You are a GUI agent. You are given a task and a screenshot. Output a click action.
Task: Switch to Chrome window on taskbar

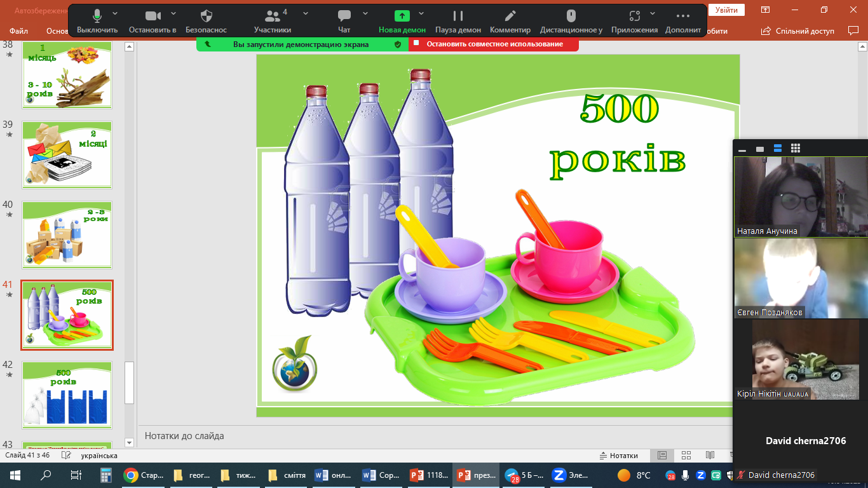click(144, 475)
